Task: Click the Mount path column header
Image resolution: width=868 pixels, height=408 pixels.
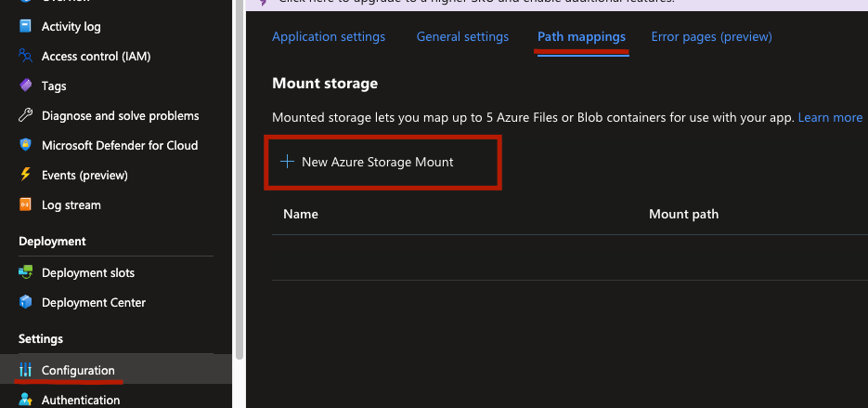Action: [x=683, y=214]
